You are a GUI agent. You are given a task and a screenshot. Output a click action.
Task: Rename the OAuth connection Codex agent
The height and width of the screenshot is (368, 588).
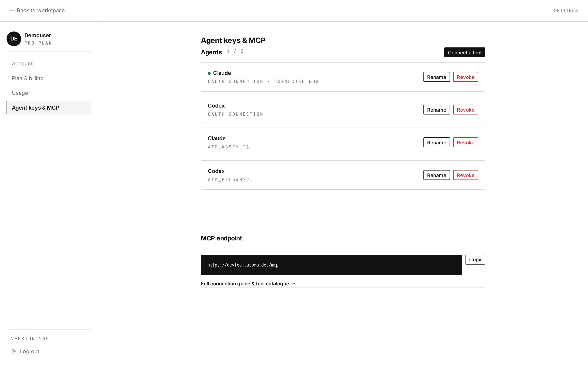[436, 110]
